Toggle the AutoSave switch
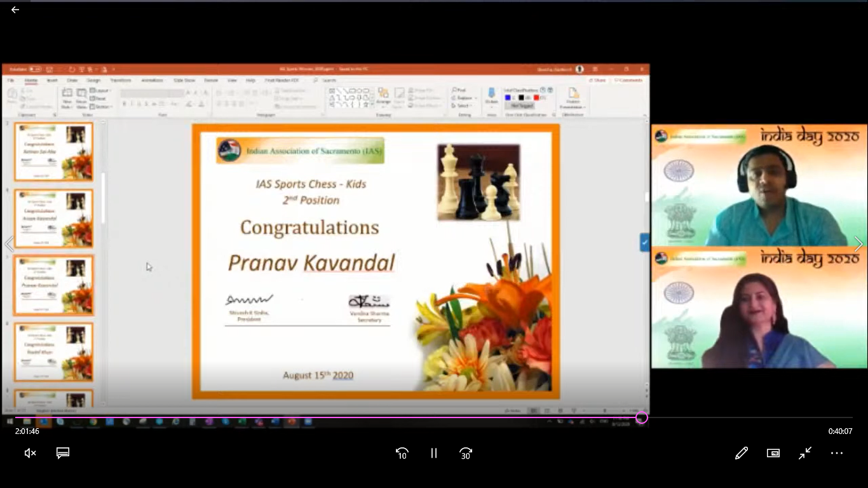 (x=35, y=69)
